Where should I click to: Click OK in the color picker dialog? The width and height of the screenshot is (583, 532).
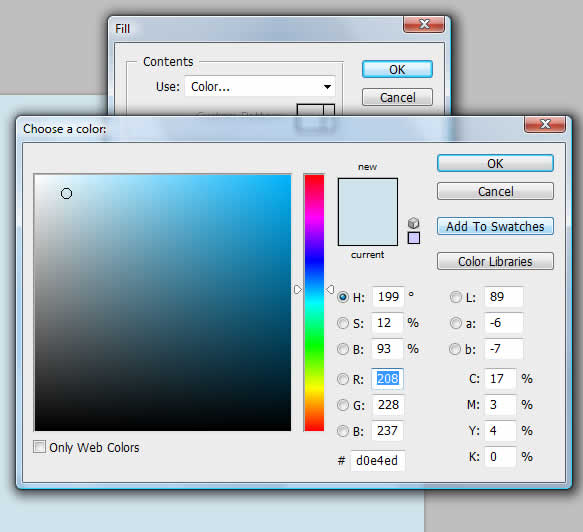(x=495, y=164)
